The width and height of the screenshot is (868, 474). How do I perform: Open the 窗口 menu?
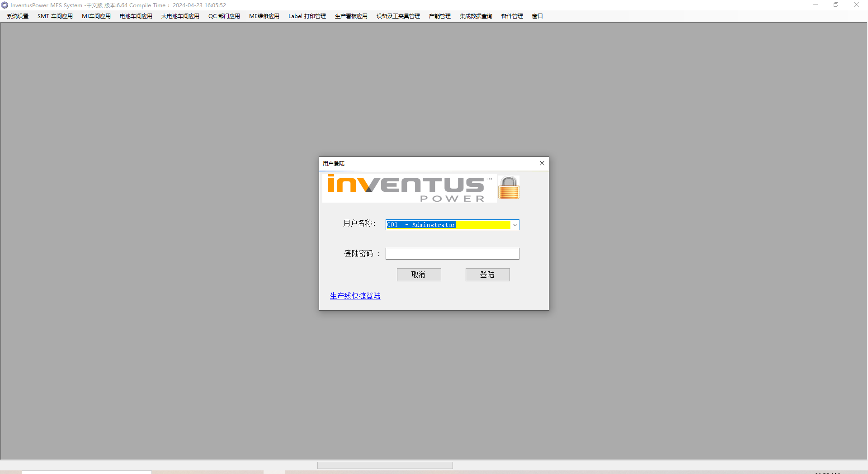[538, 16]
